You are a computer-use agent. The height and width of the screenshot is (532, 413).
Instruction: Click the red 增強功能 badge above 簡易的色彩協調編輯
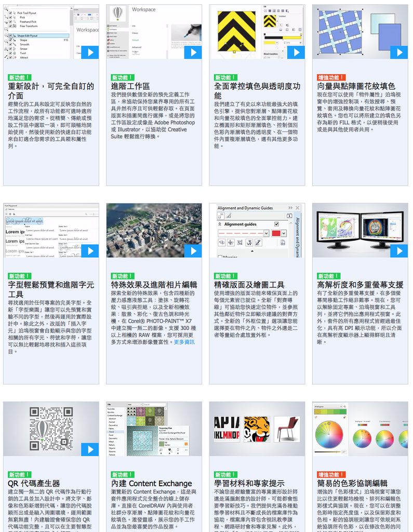pos(331,474)
